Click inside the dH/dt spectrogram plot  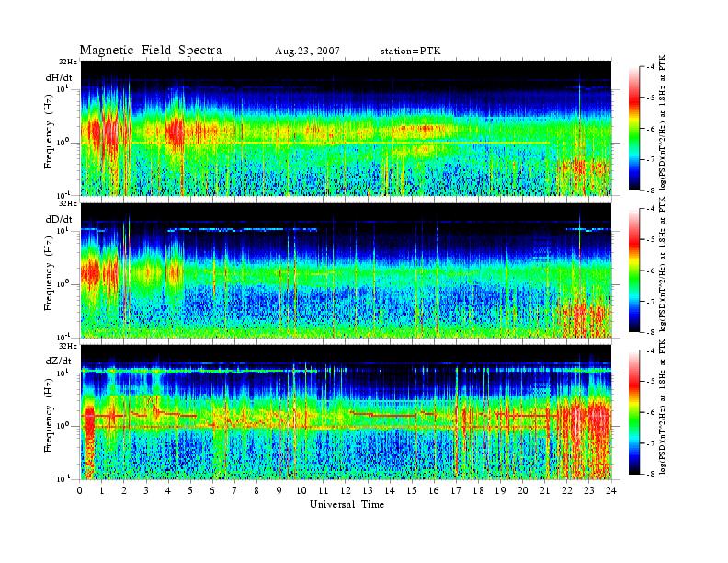[347, 128]
